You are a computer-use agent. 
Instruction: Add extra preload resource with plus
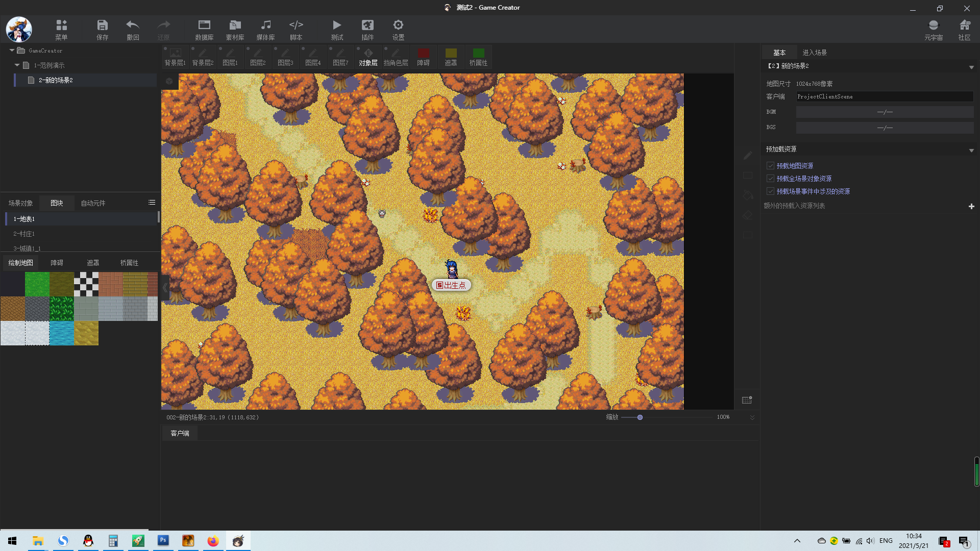[x=971, y=206]
